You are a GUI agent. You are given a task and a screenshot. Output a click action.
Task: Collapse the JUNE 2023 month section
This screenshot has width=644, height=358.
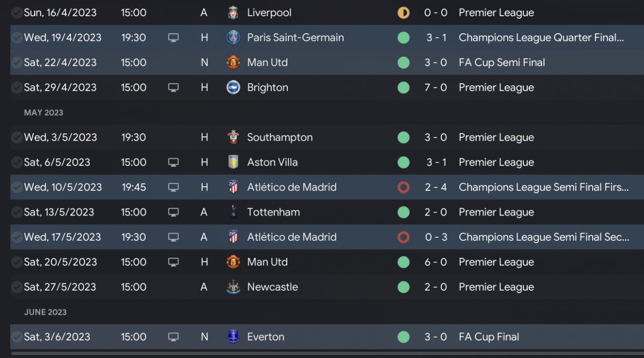(x=45, y=312)
